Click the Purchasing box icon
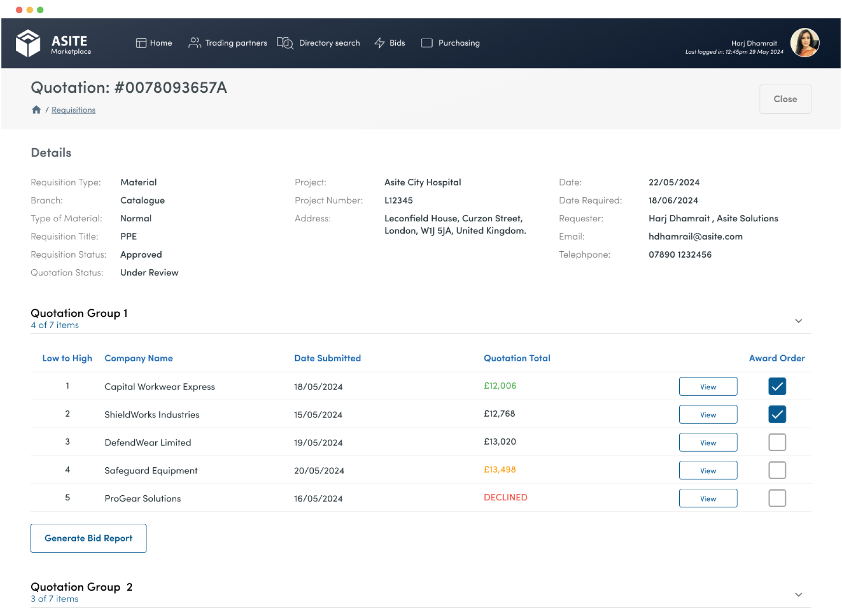The image size is (842, 616). tap(427, 43)
